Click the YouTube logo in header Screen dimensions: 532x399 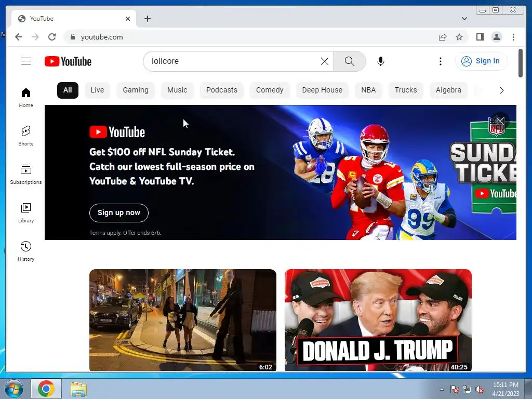(x=68, y=61)
